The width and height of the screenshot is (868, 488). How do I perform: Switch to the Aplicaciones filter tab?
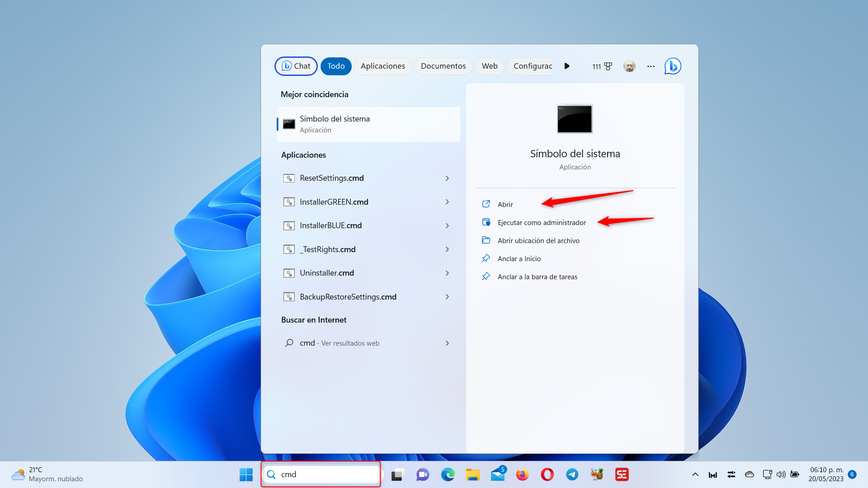pos(382,66)
